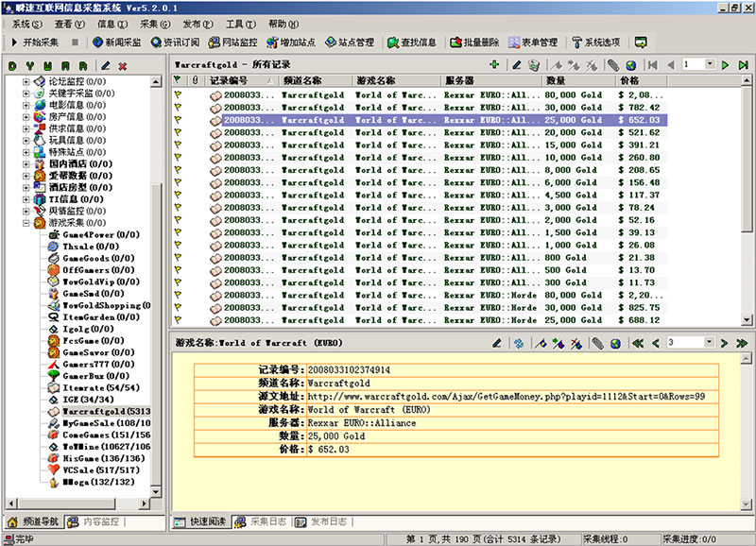Expand the 房产信息 tree node
Image resolution: width=756 pixels, height=546 pixels.
coord(26,116)
